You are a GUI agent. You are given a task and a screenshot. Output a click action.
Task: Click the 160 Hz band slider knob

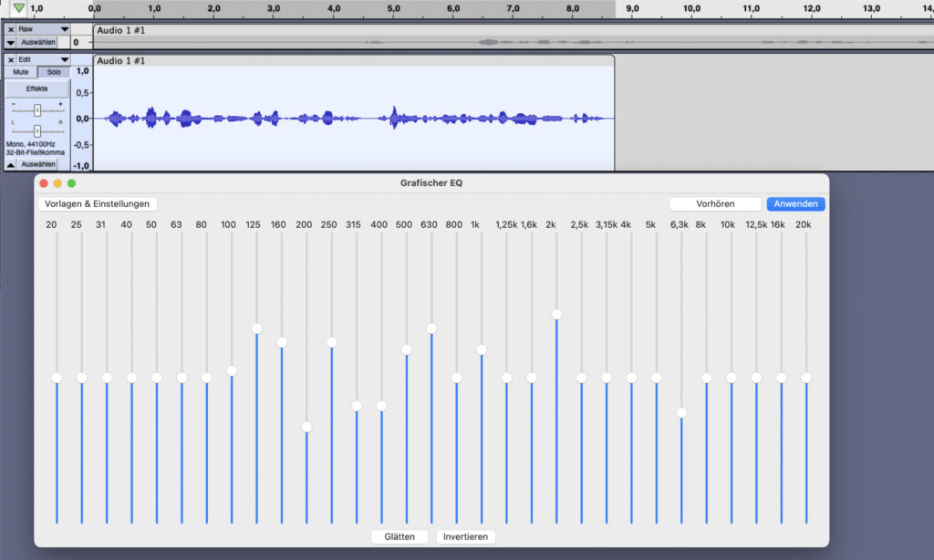click(x=282, y=343)
